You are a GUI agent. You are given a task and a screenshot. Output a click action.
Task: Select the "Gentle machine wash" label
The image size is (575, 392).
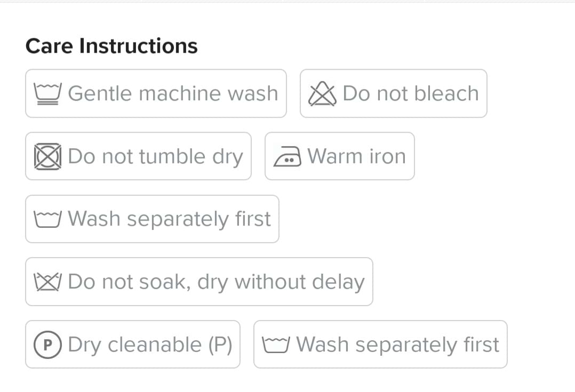[173, 93]
